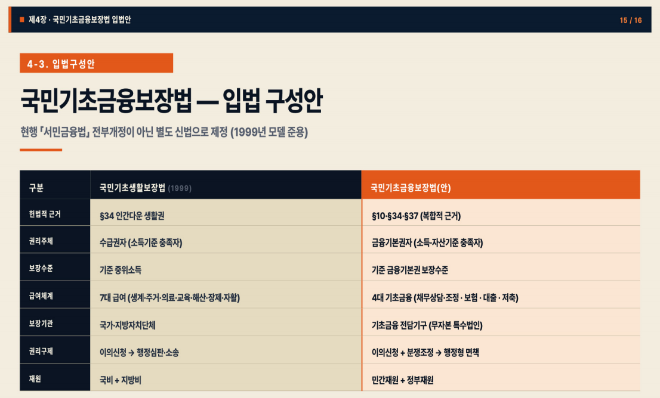Click the cell '기준 중위소득'
Image resolution: width=660 pixels, height=398 pixels.
tap(226, 267)
